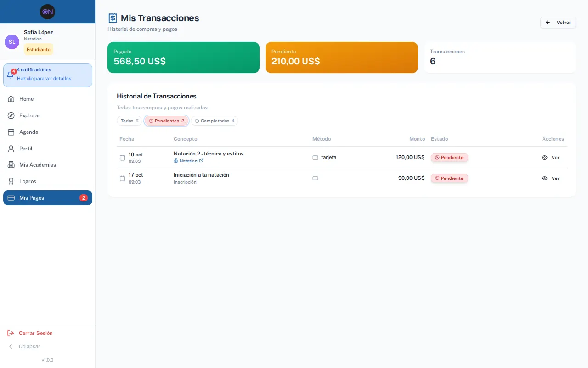Open the Logros achievements section
Screen dimensions: 588x368
48,181
